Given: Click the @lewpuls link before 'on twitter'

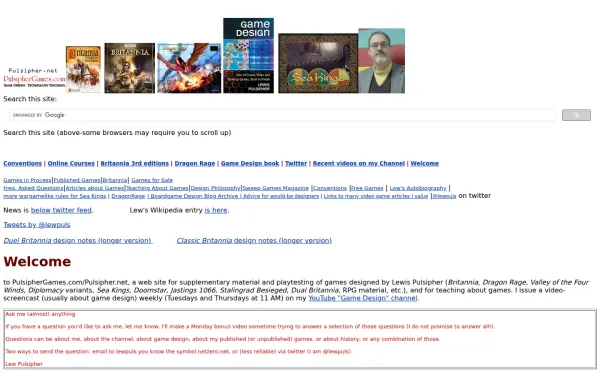Looking at the screenshot, I should (x=444, y=196).
